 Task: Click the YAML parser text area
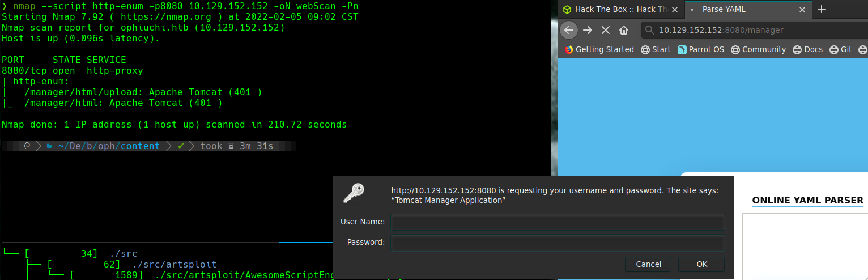point(805,247)
